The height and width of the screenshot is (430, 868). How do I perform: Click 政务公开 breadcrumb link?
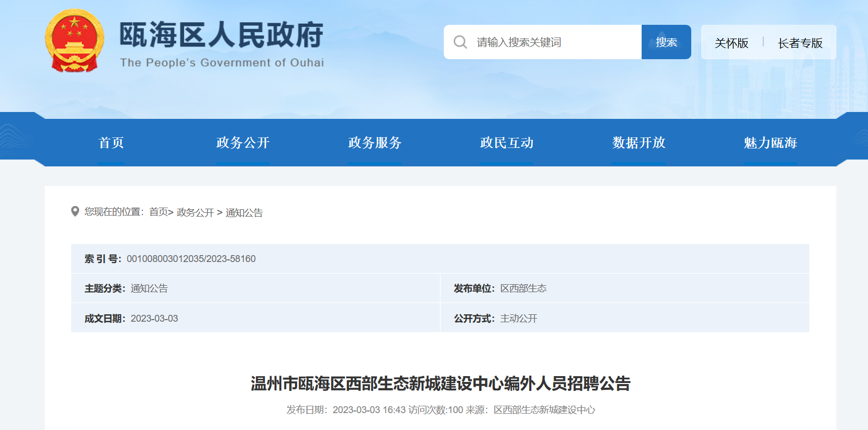click(x=195, y=212)
